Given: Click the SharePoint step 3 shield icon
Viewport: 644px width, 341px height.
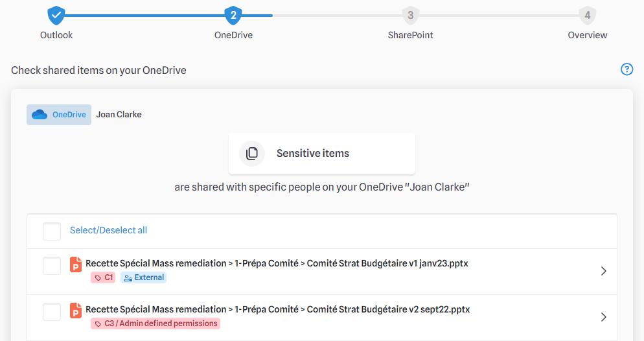Looking at the screenshot, I should coord(410,16).
